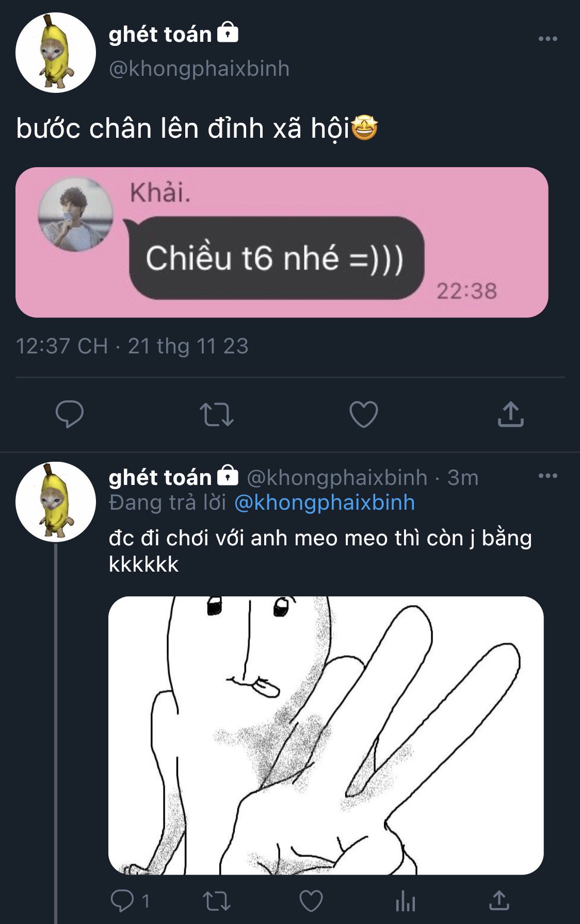Open more options on the reply tweet
Image resolution: width=580 pixels, height=924 pixels.
[x=547, y=476]
